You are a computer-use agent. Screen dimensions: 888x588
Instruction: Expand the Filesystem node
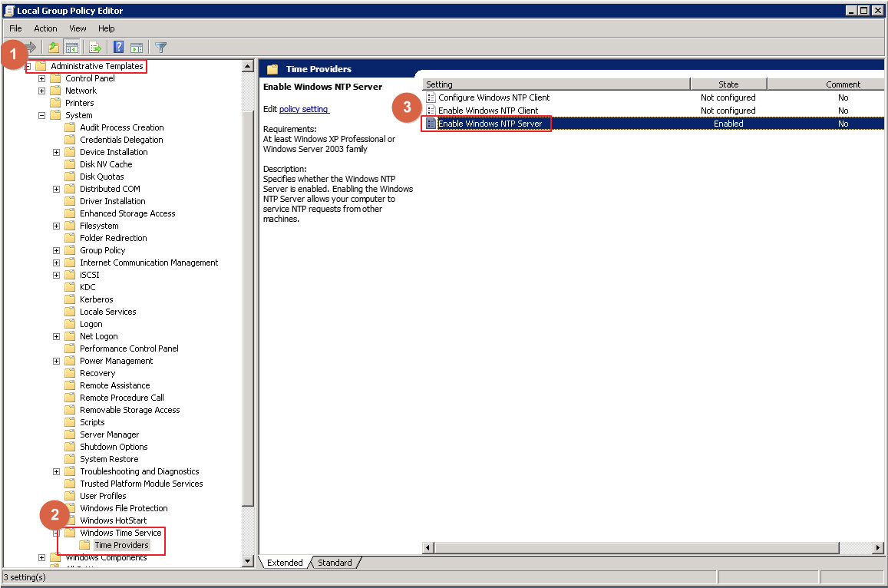[57, 226]
